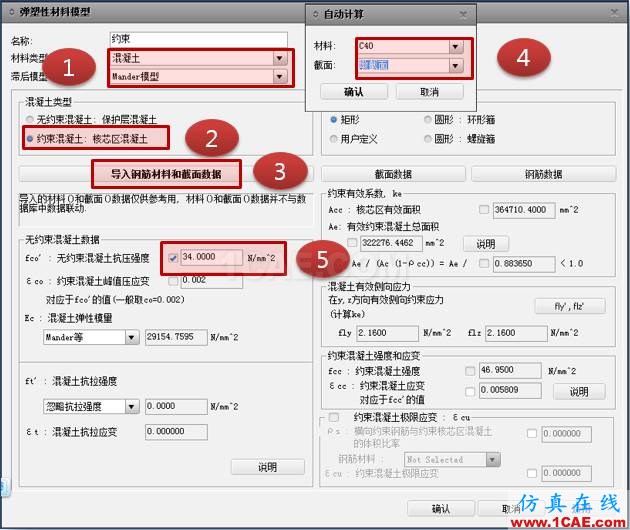Screen dimensions: 630x530
Task: Click the Ec value field 29154.7595
Action: point(176,337)
